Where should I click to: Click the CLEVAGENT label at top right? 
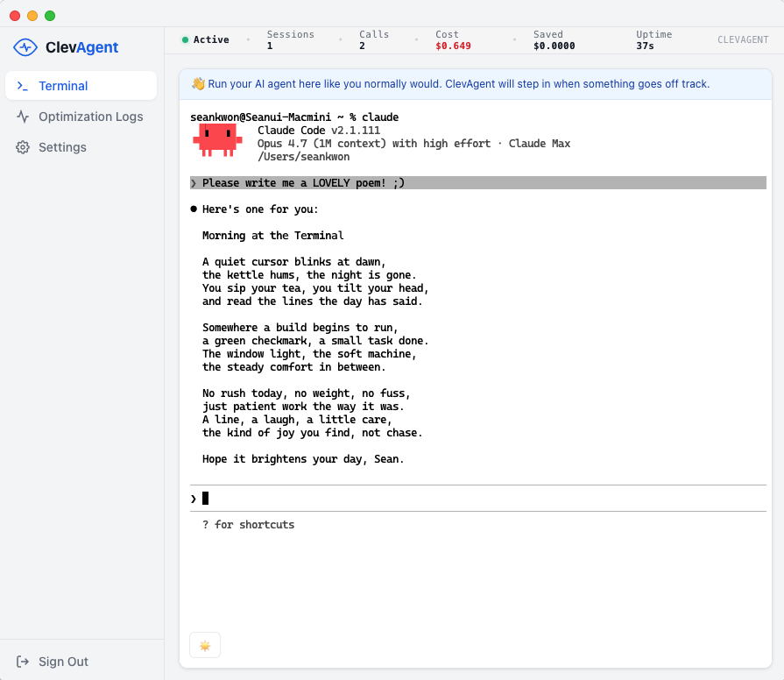(742, 40)
